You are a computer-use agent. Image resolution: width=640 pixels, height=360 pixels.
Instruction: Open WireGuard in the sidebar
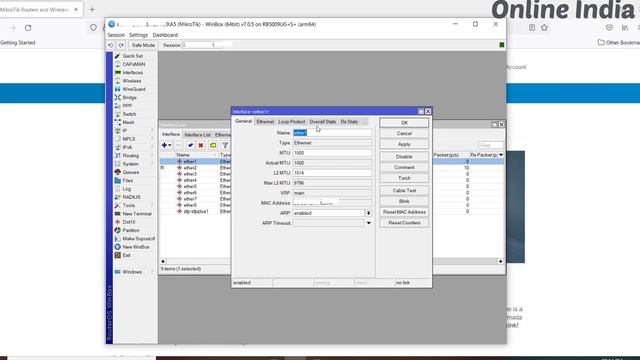point(133,89)
